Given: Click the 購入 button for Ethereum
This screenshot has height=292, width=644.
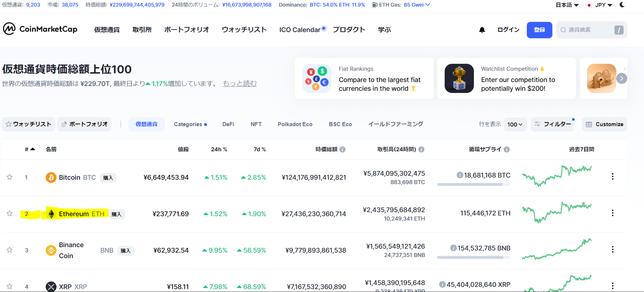Looking at the screenshot, I should click(x=117, y=214).
